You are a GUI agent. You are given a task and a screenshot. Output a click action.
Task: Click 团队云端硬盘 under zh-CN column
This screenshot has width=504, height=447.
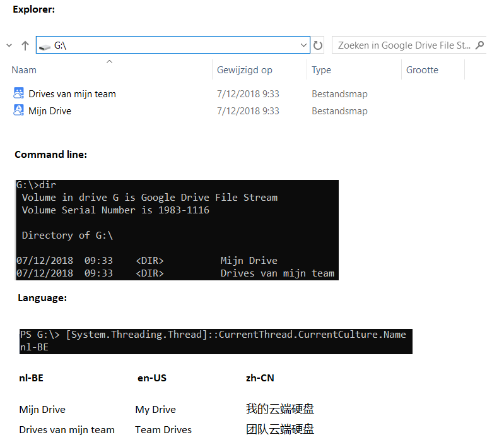pyautogui.click(x=280, y=429)
